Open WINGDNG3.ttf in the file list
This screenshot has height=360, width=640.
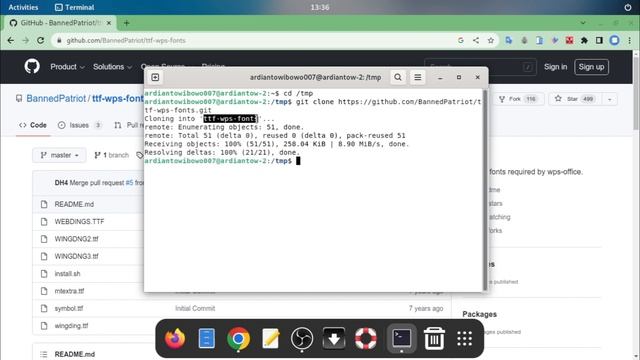[76, 256]
